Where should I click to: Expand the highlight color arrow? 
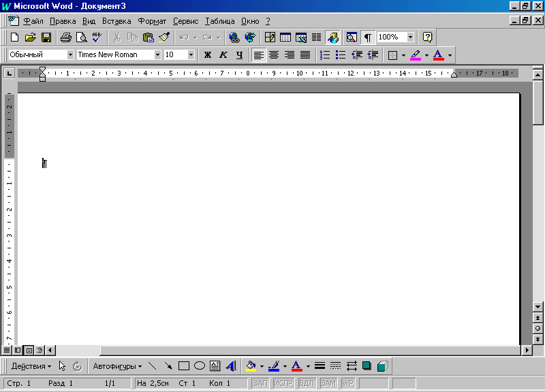click(426, 55)
